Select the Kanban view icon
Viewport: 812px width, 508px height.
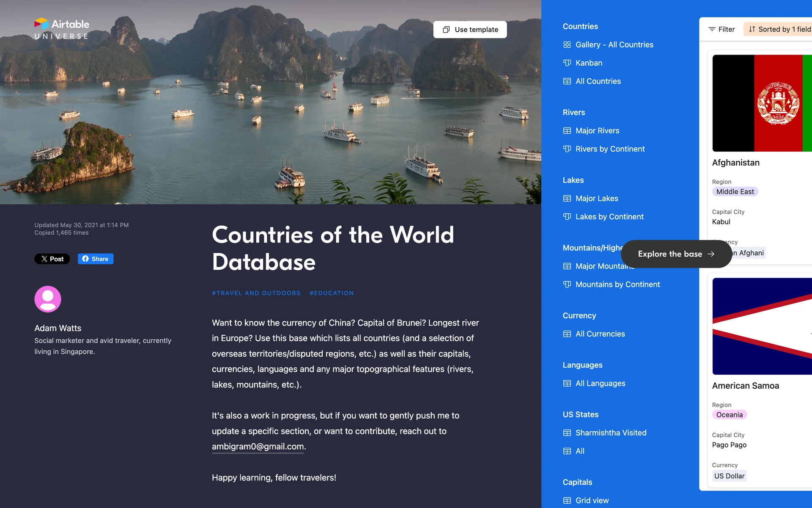(567, 63)
